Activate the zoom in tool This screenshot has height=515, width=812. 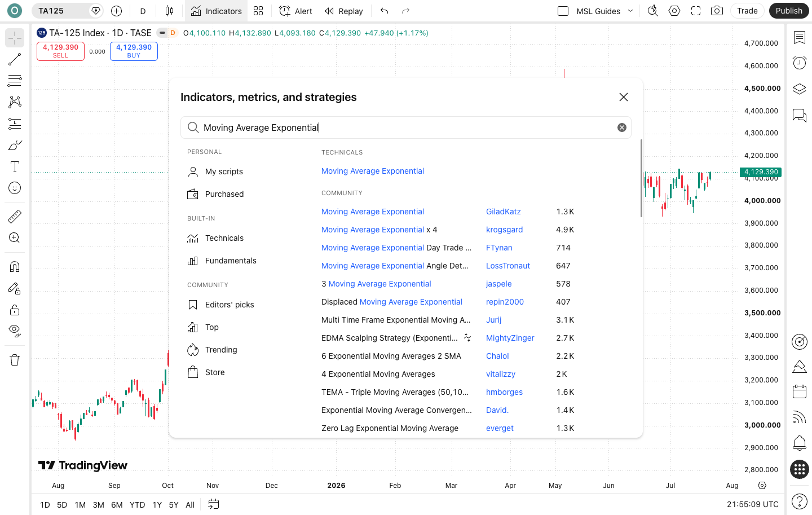point(15,237)
